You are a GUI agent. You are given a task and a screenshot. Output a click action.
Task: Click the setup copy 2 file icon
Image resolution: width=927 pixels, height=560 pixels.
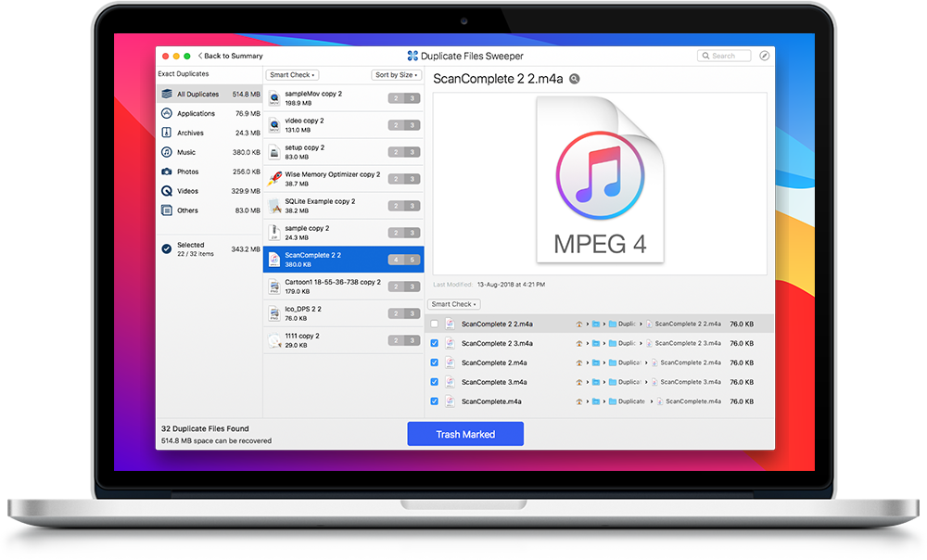274,152
